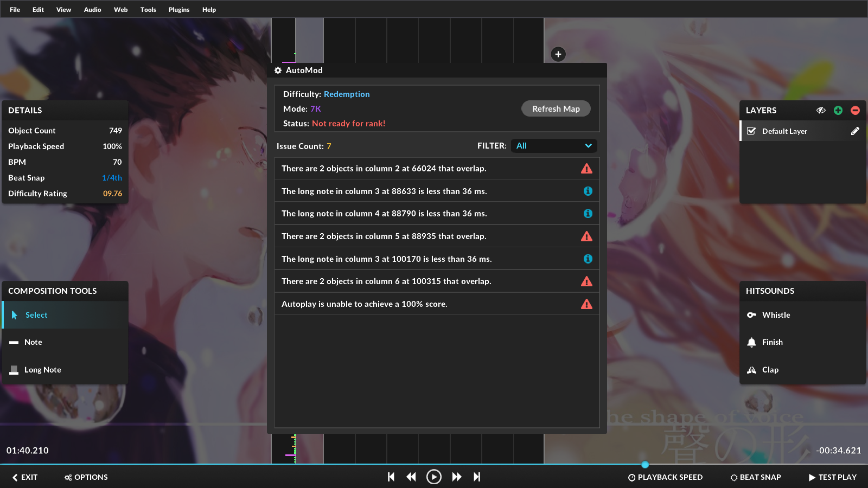Toggle the Default Layer checkbox
Screen dimensions: 868x488
click(751, 131)
